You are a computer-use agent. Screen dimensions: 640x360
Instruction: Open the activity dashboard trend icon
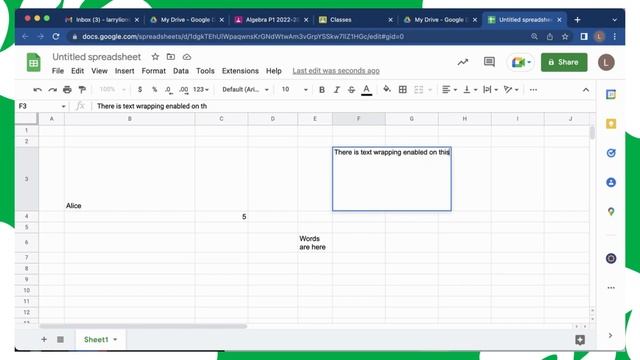click(x=462, y=62)
